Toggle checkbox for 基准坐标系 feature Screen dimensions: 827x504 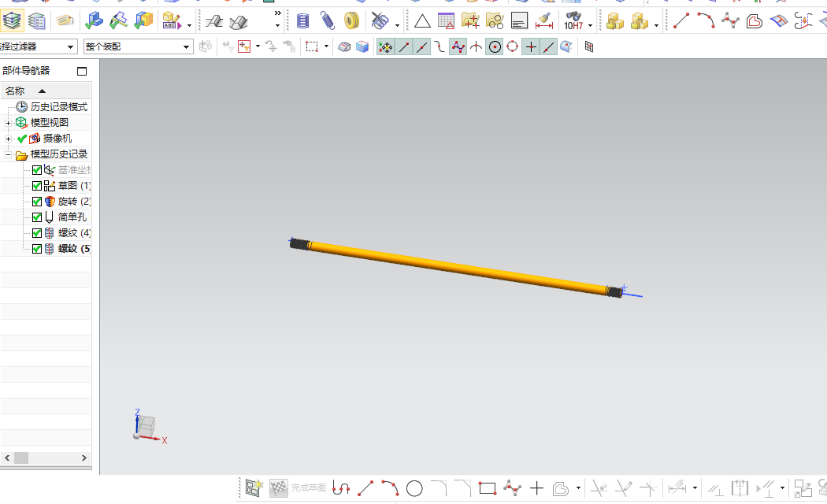(37, 170)
